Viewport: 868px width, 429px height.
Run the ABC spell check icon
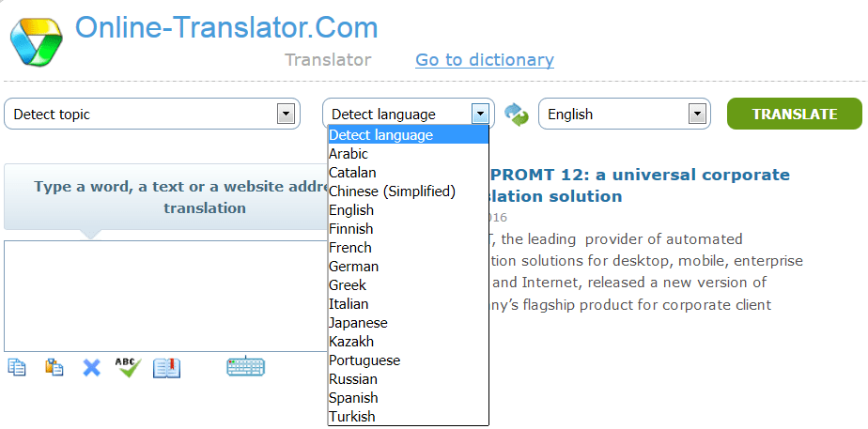point(128,367)
